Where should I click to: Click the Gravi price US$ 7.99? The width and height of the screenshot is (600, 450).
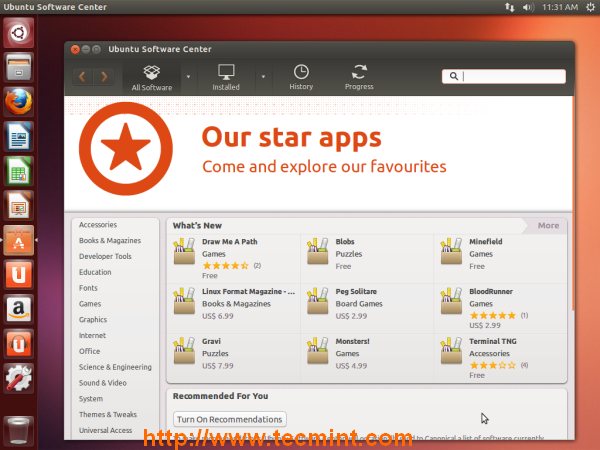(218, 366)
